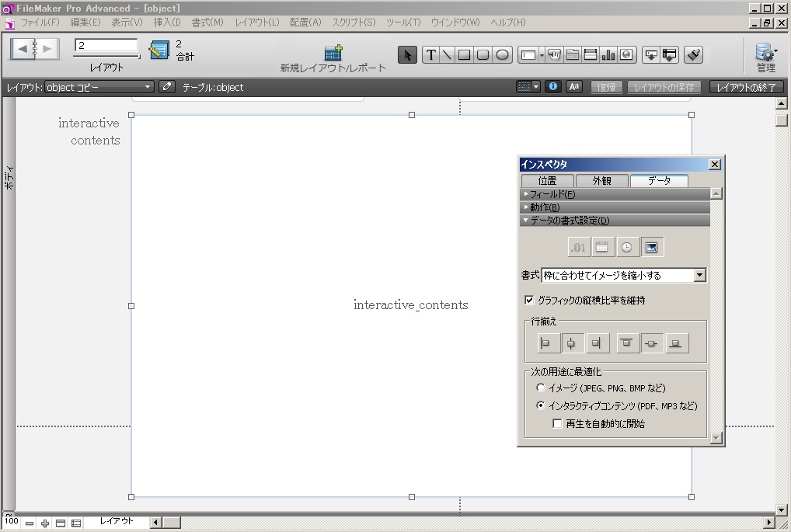Select the image format icon in the Inspector
The height and width of the screenshot is (532, 791).
point(653,247)
